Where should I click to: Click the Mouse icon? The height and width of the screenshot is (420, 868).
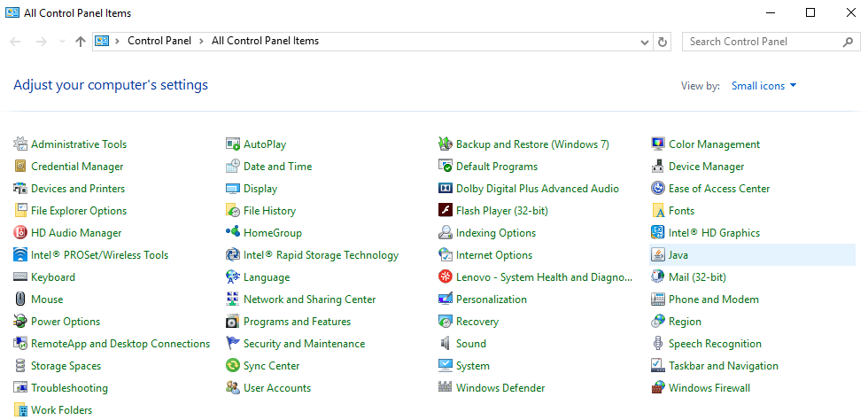pyautogui.click(x=20, y=299)
